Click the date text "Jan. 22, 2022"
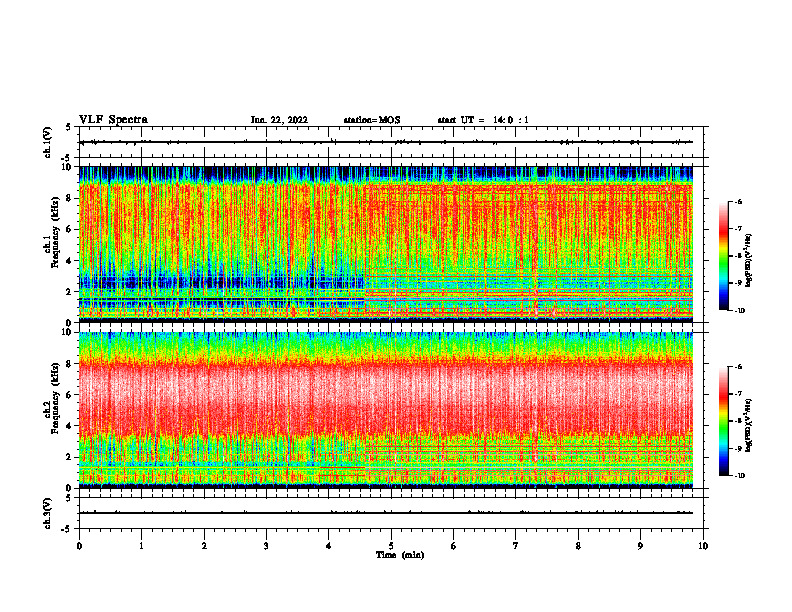The height and width of the screenshot is (612, 792). point(279,120)
